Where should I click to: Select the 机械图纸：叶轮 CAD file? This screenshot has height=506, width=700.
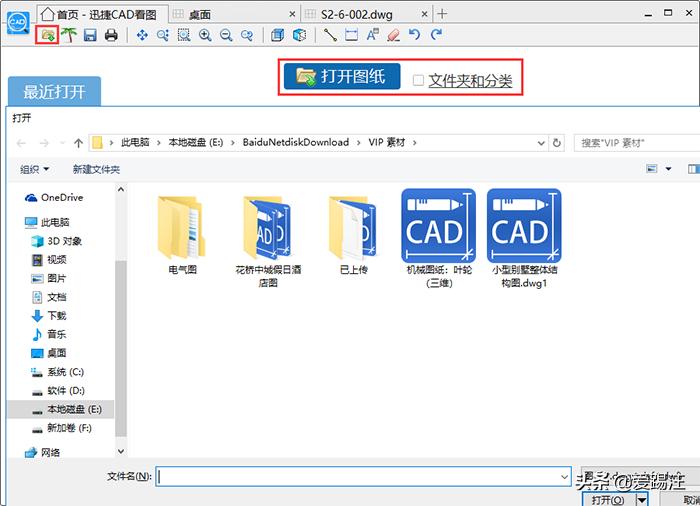pos(439,239)
